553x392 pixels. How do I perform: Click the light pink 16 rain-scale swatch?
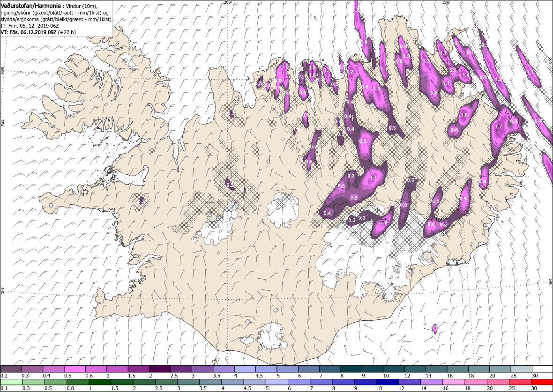[454, 382]
